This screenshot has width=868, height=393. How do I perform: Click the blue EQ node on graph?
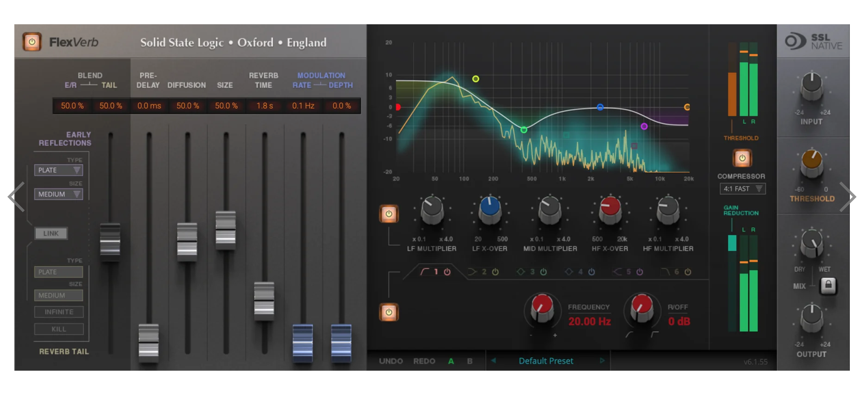[600, 107]
